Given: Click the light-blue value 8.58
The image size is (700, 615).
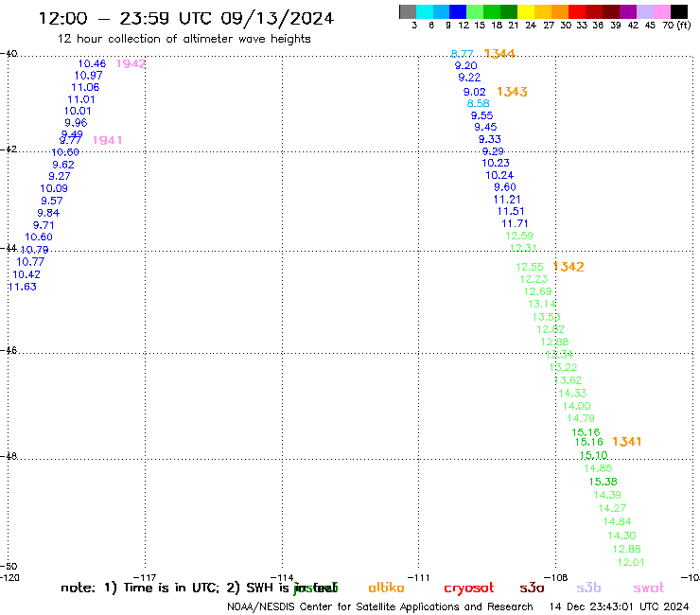Looking at the screenshot, I should pos(478,104).
